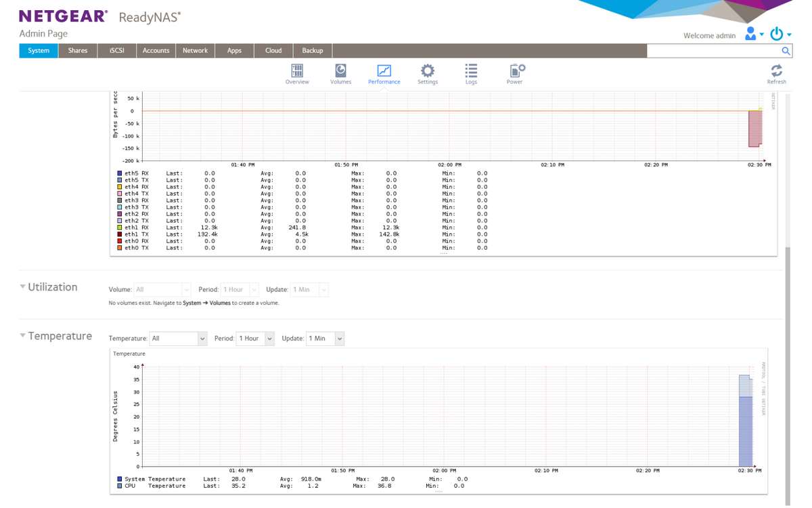The image size is (812, 508).
Task: Click the eth1 TX max value 142.8k
Action: [388, 234]
